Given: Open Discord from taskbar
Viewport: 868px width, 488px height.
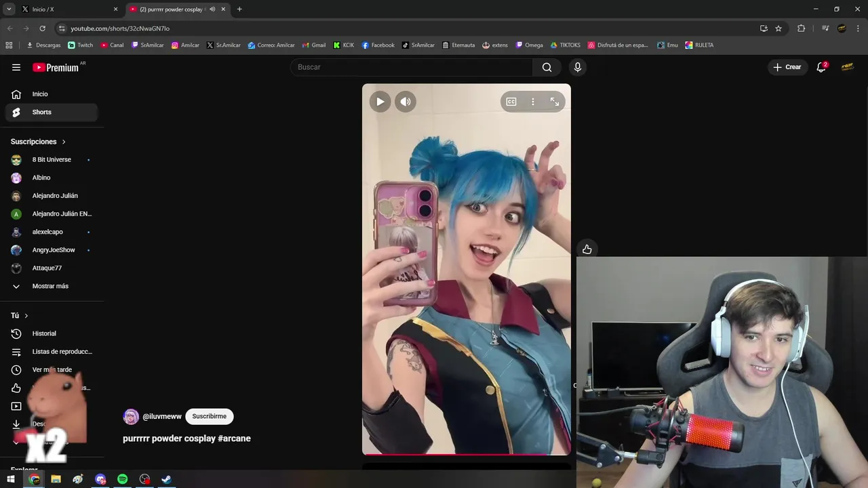Looking at the screenshot, I should 100,479.
